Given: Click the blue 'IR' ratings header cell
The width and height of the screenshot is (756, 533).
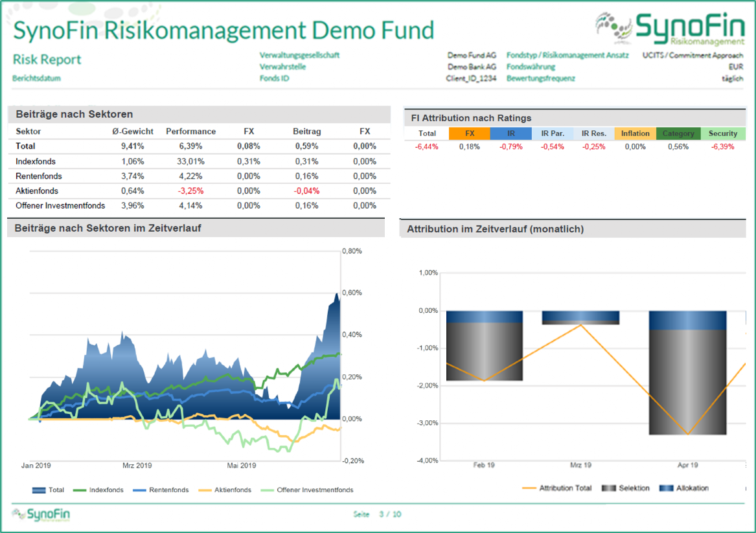Looking at the screenshot, I should tap(511, 133).
